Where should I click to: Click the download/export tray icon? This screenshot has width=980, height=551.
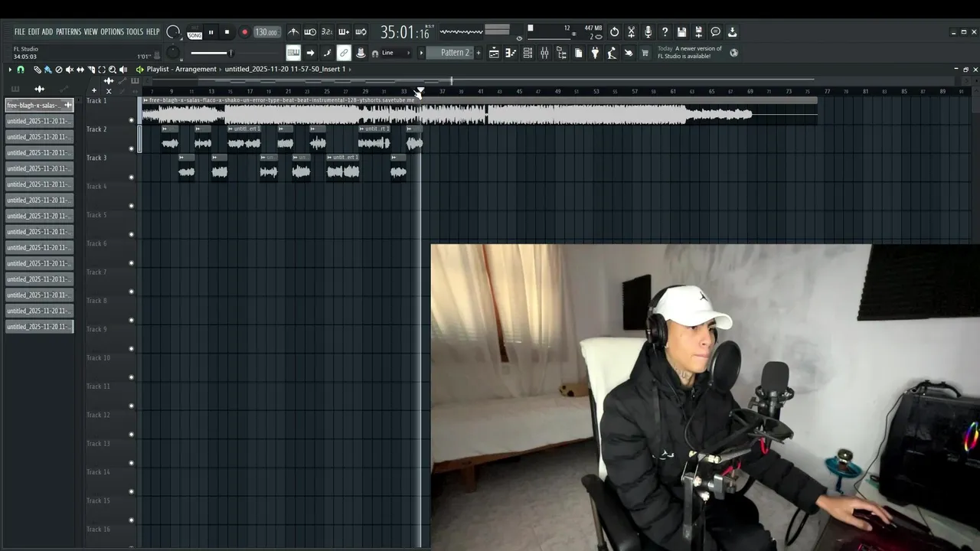pos(733,32)
